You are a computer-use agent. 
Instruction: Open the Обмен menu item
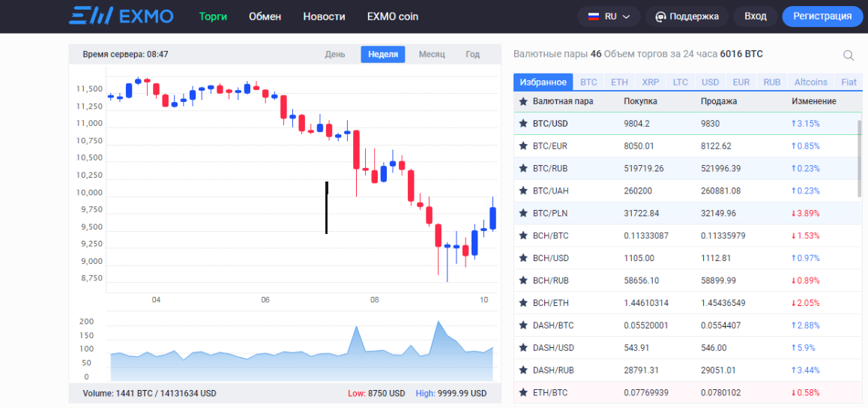point(264,16)
